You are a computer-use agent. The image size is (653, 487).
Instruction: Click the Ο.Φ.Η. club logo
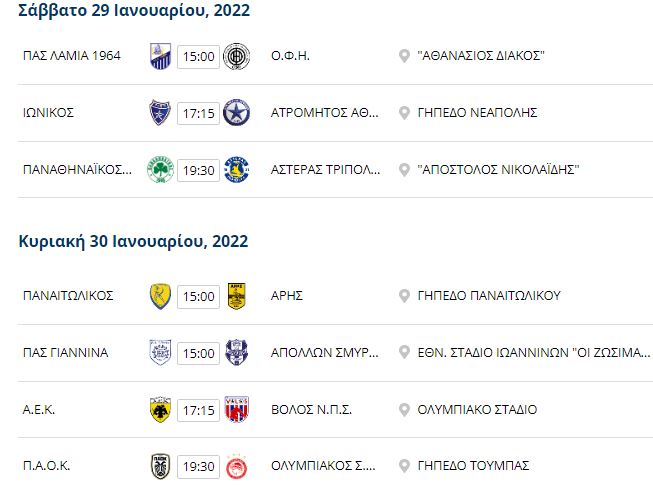coord(237,56)
